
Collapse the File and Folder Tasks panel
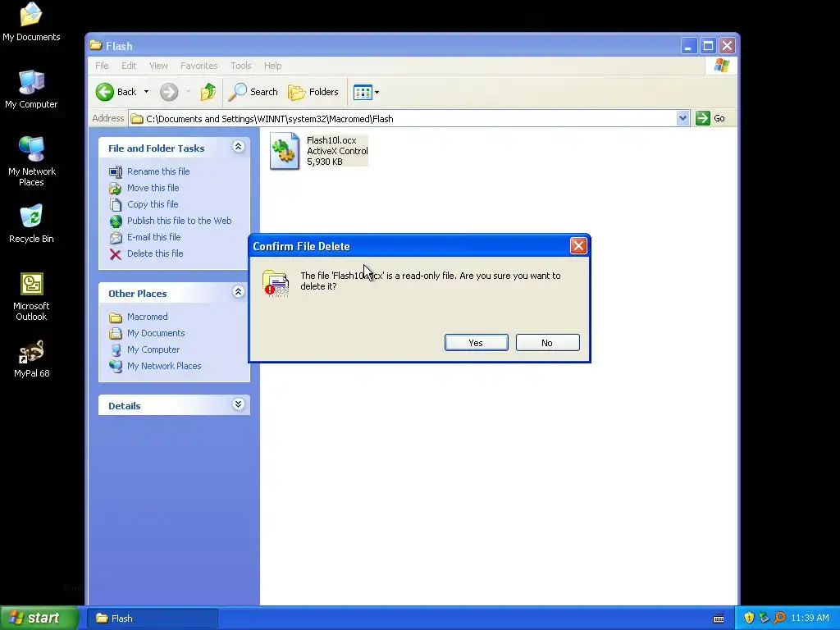coord(239,147)
